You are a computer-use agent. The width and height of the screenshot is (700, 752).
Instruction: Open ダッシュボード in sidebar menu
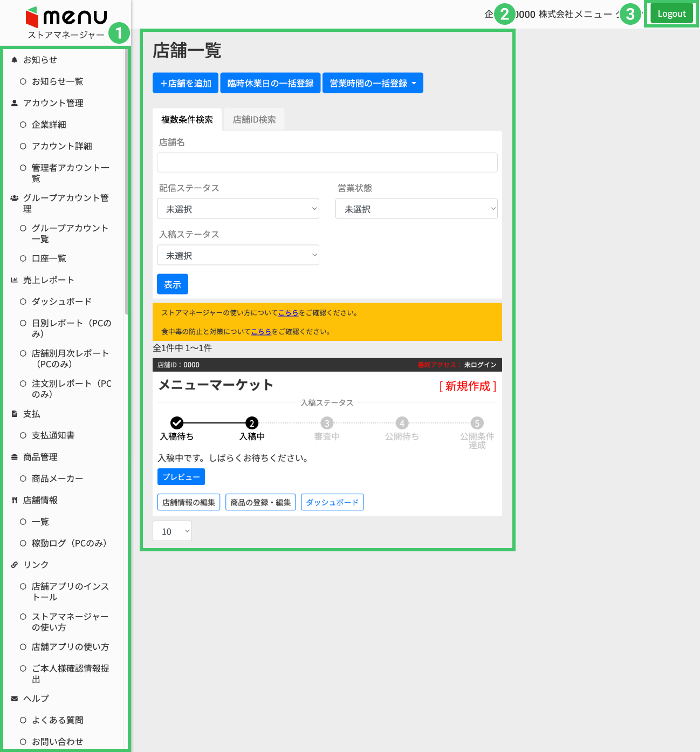[61, 302]
